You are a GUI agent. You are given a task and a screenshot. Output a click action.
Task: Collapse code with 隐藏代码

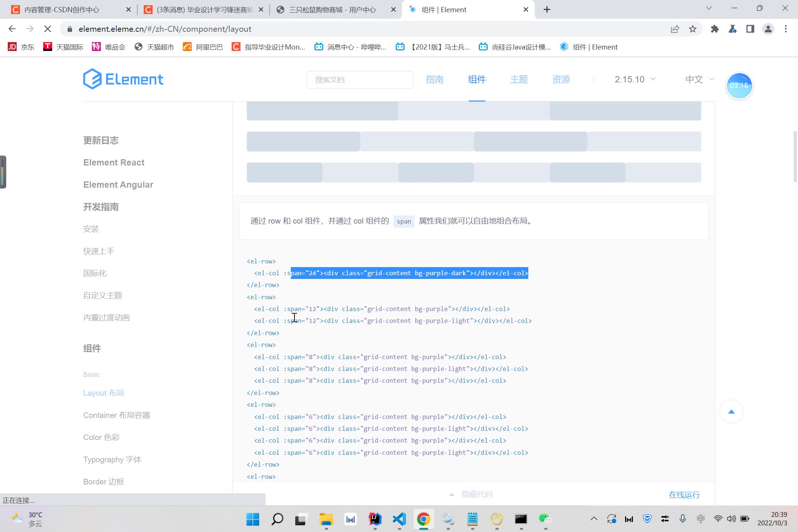[471, 494]
